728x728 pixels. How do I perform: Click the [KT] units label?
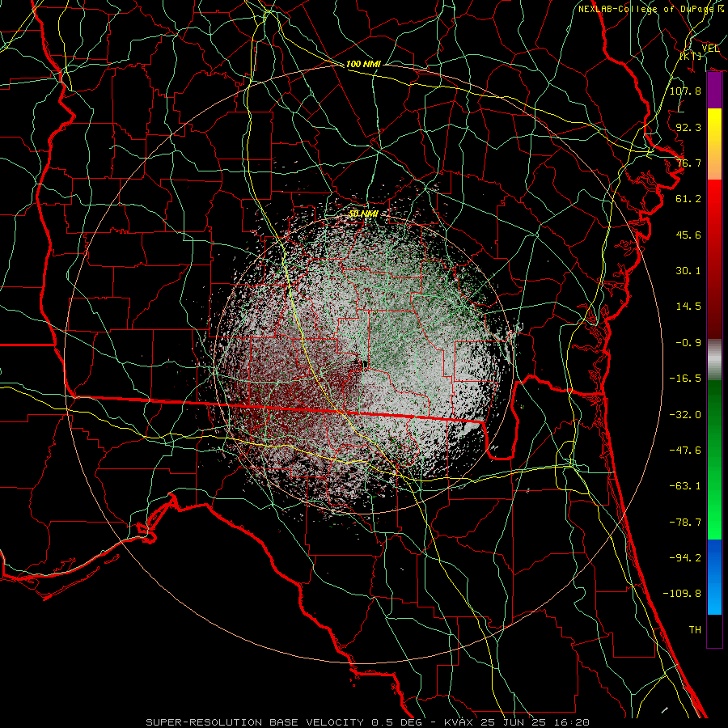tap(691, 56)
